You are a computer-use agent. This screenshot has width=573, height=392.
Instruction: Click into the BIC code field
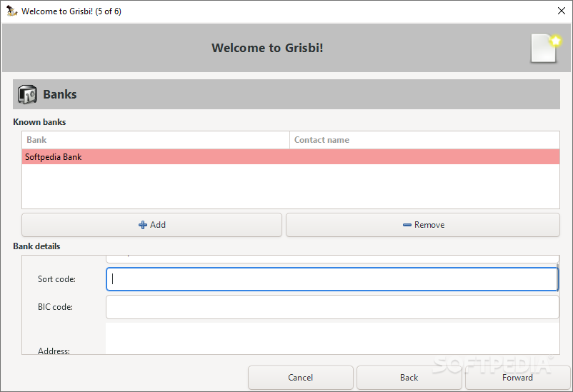click(332, 307)
